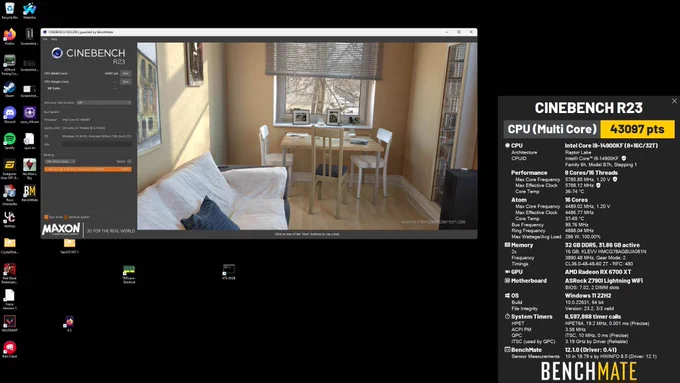Click "Windows 11 22H2" OS text
The image size is (680, 383).
(x=588, y=295)
